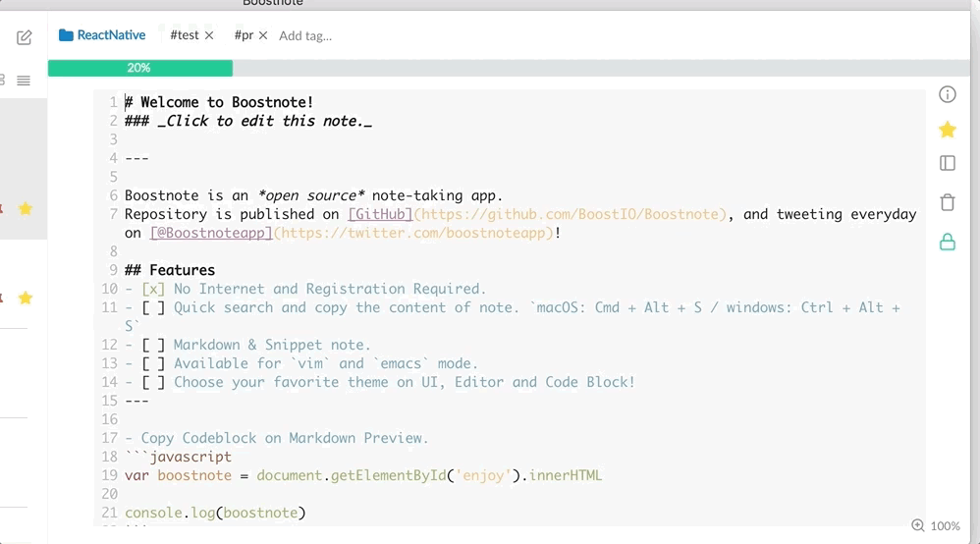Click the empty checkbox before Markdown & Snippet
The image size is (980, 544).
[153, 345]
